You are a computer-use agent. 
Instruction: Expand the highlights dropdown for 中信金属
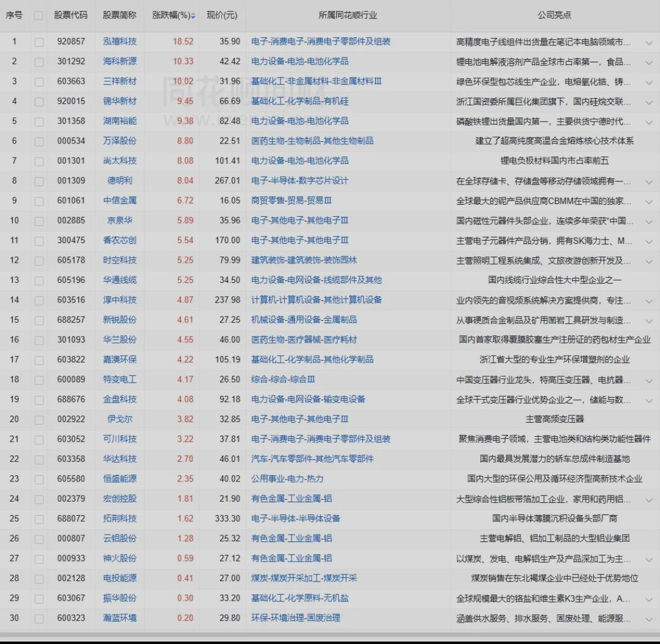648,201
